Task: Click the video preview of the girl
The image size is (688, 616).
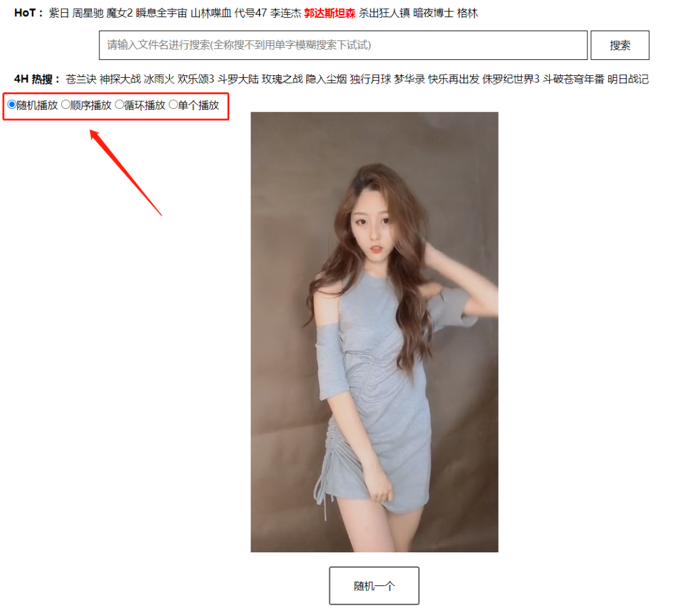Action: coord(375,332)
